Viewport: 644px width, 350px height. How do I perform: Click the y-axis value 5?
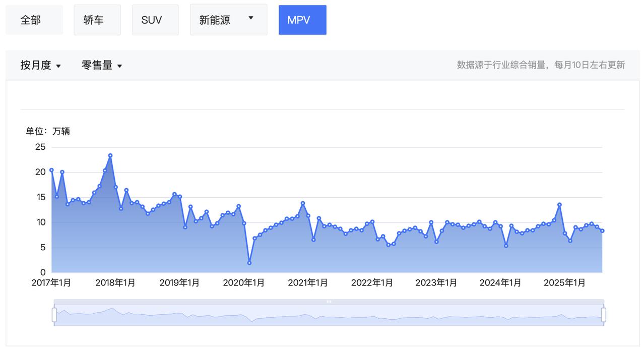tap(43, 248)
